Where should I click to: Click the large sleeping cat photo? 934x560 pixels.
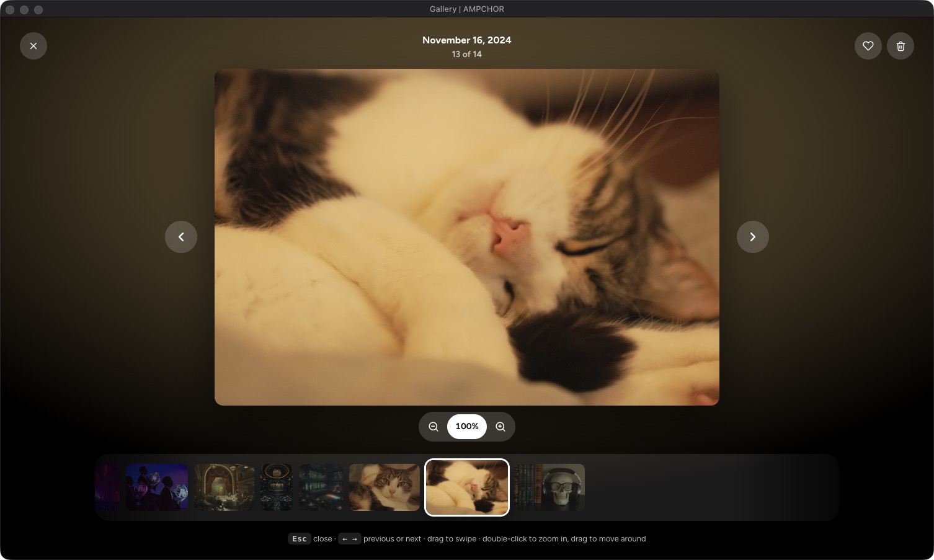[x=467, y=237]
